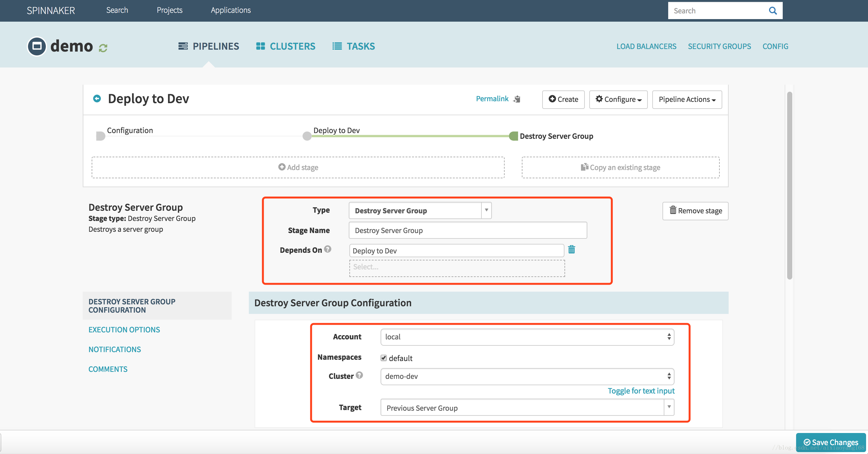
Task: Open the Account dropdown showing local
Action: [527, 337]
